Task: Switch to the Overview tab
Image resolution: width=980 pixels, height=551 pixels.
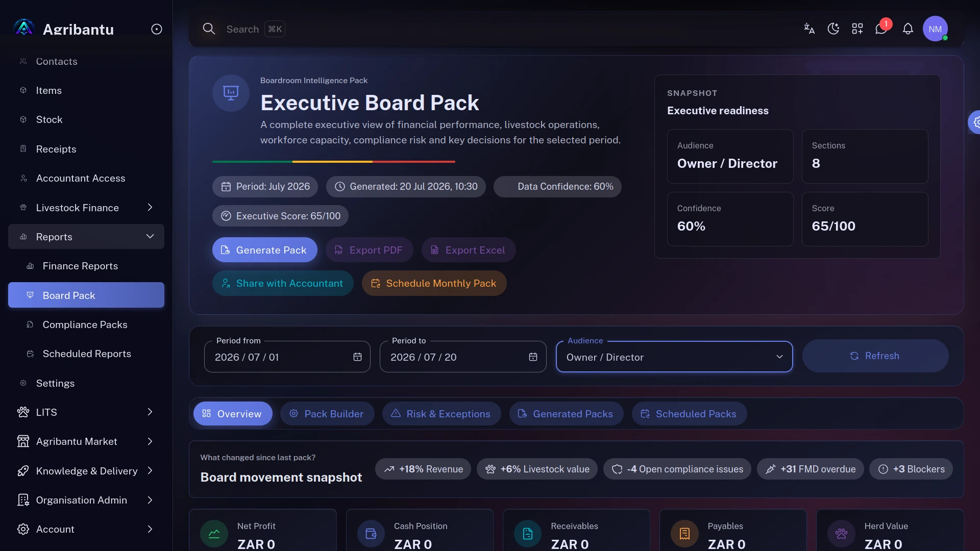Action: [233, 414]
